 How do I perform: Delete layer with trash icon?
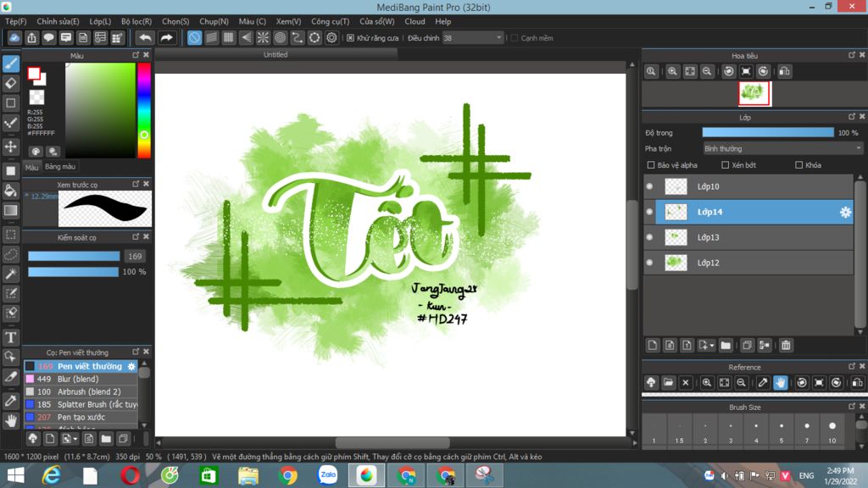tap(786, 346)
